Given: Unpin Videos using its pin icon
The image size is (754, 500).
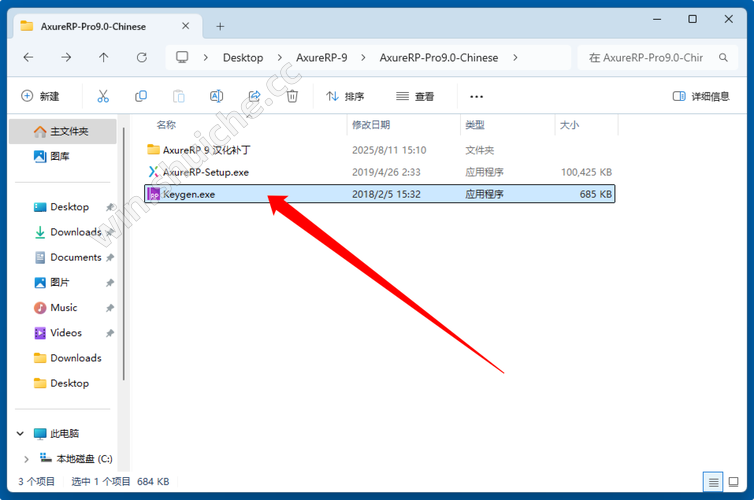Looking at the screenshot, I should tap(110, 333).
